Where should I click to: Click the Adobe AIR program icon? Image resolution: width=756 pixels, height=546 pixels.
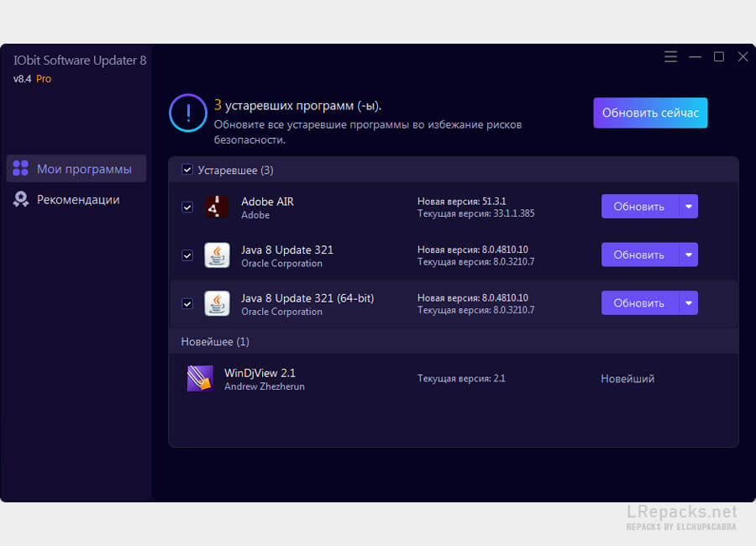tap(217, 207)
